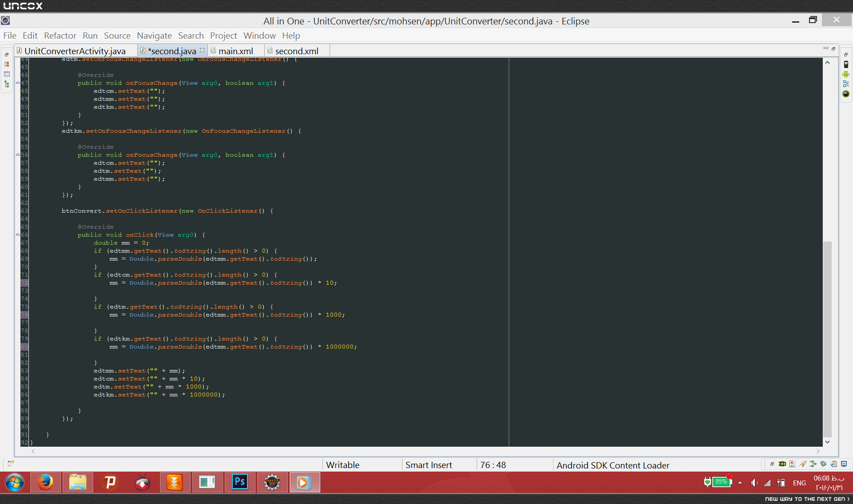Open the Console monitor icon in bottom trim
Viewport: 853px width, 504px height.
point(844,464)
